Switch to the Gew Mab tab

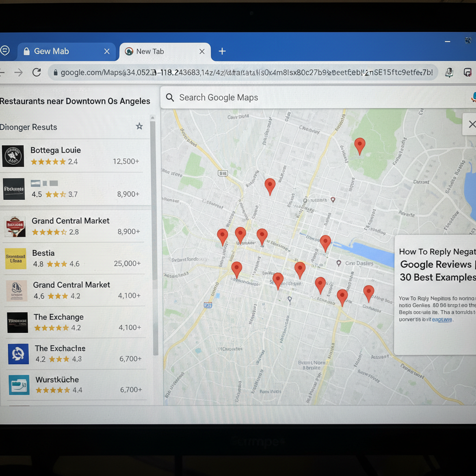pyautogui.click(x=66, y=51)
